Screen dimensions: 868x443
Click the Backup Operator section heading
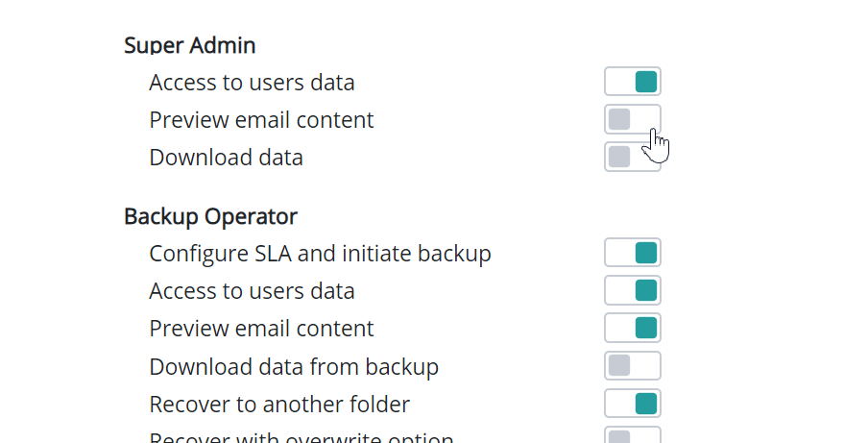click(210, 216)
